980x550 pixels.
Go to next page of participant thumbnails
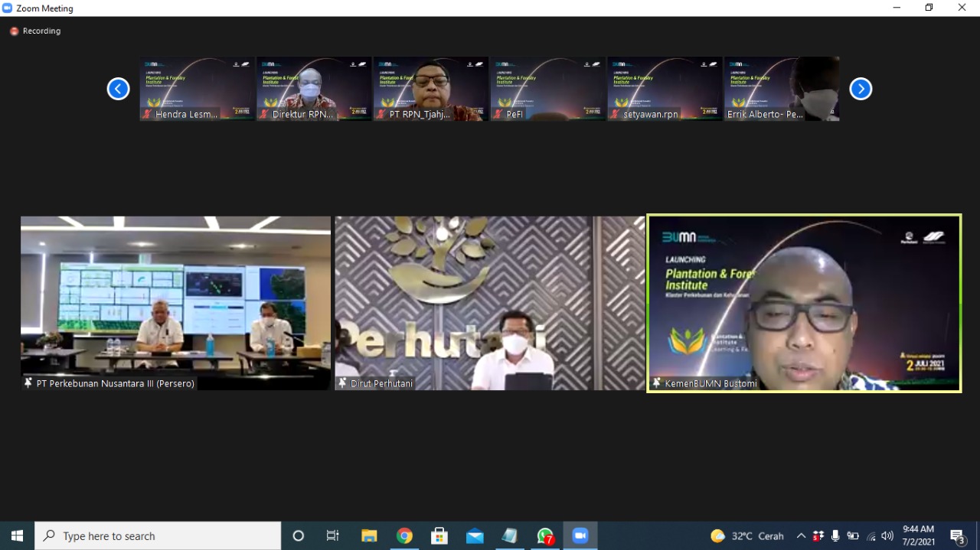(x=861, y=89)
